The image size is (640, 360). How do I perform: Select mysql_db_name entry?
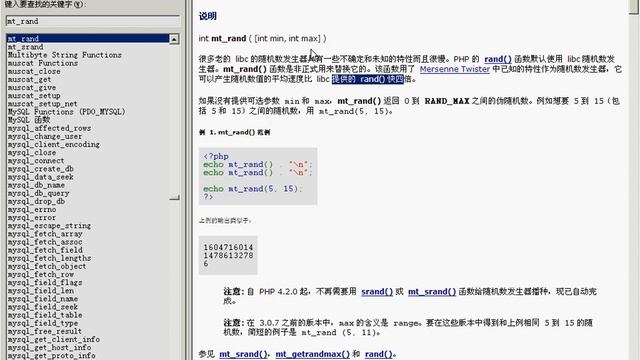click(x=36, y=185)
